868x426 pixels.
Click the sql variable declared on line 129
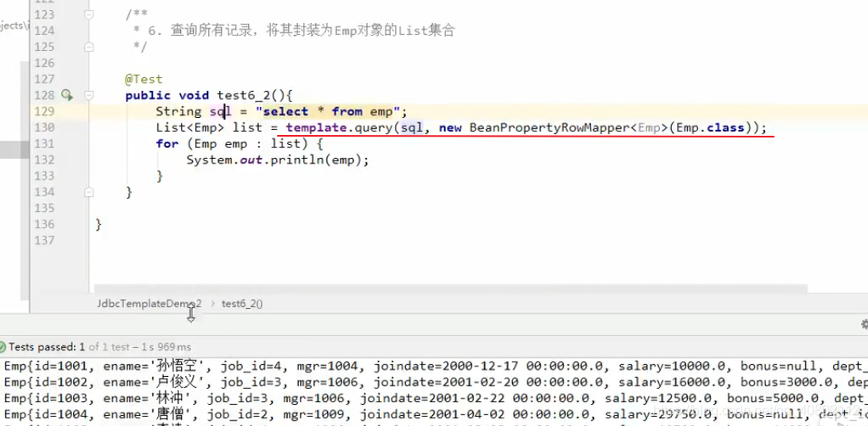[x=220, y=112]
